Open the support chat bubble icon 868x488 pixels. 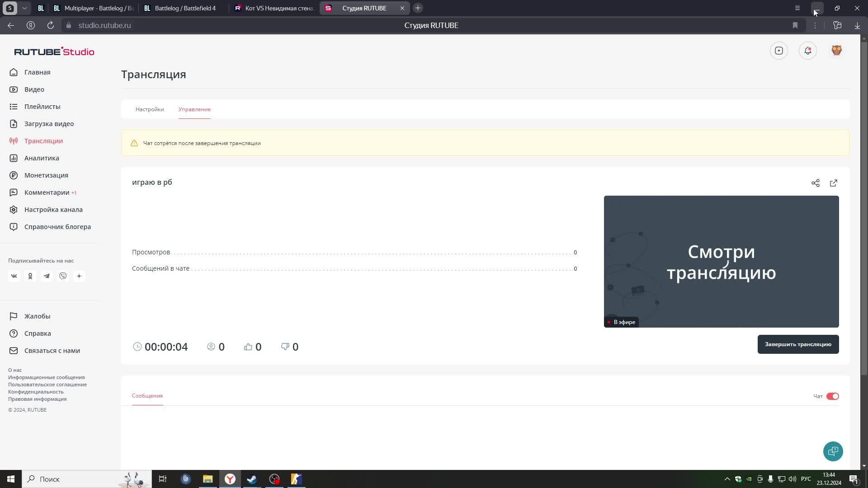click(833, 451)
